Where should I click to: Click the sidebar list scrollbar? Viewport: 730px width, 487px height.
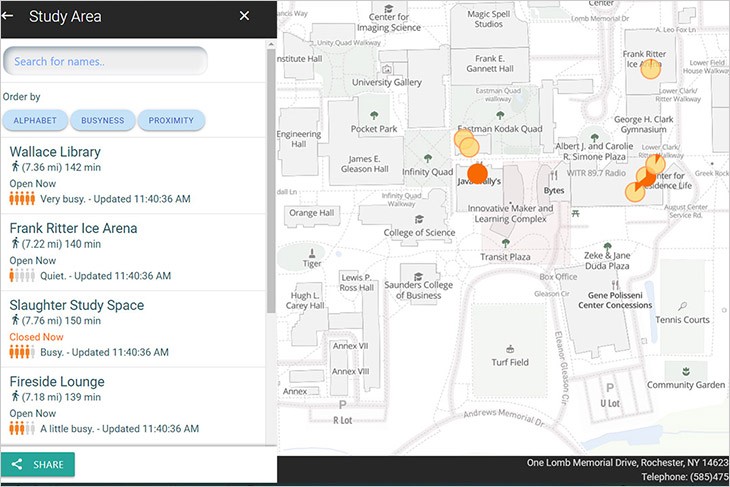click(270, 180)
